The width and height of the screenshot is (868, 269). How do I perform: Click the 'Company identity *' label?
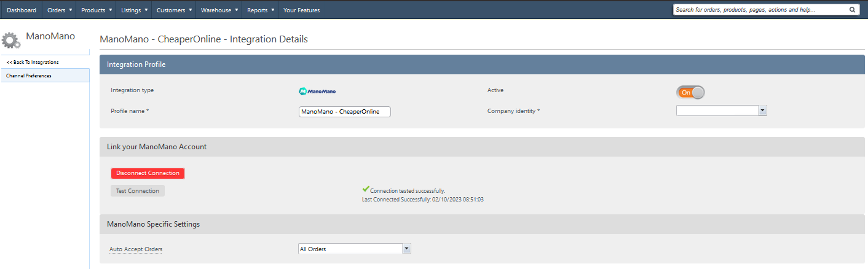pos(514,111)
